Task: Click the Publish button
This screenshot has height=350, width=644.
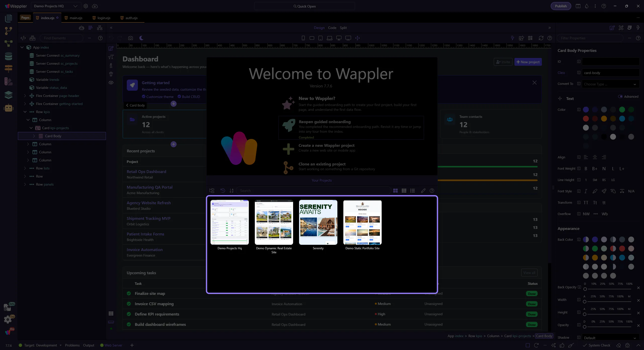Action: tap(561, 6)
